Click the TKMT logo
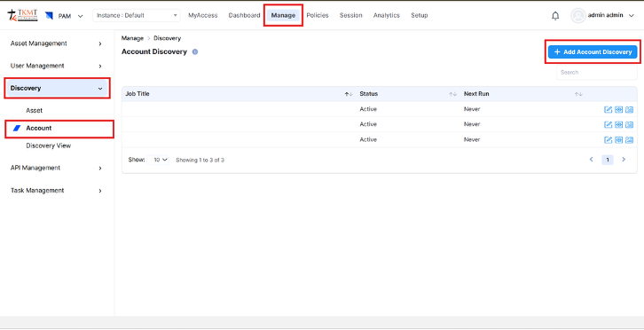644x330 pixels. [22, 15]
